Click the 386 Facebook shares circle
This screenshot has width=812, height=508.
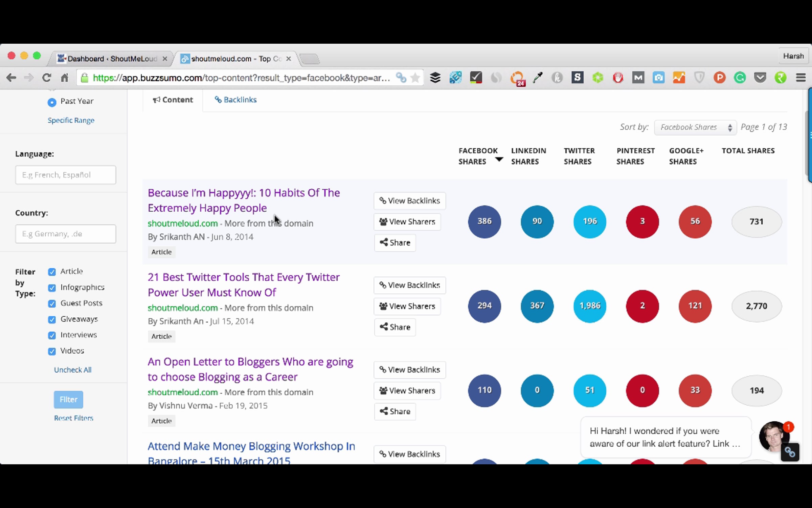pyautogui.click(x=484, y=221)
